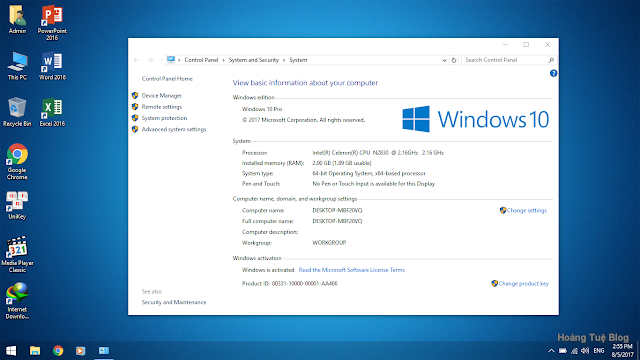
Task: Refresh the Control Panel address bar
Action: [x=453, y=60]
